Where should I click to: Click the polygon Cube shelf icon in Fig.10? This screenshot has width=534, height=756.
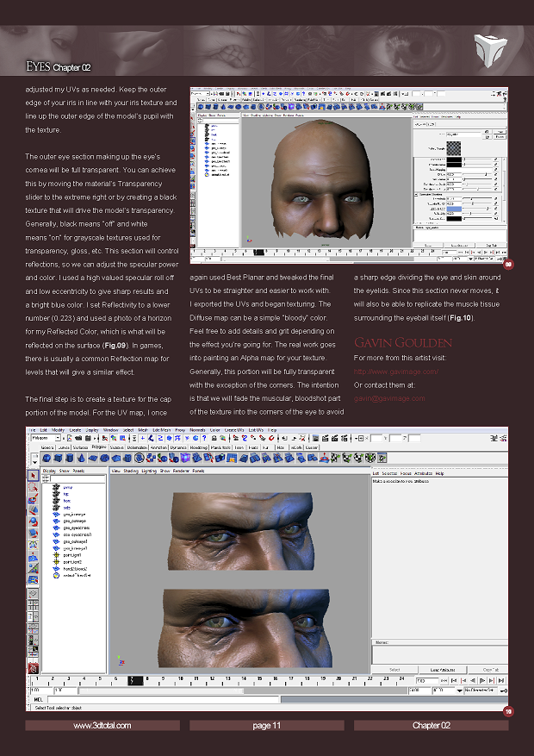click(59, 458)
